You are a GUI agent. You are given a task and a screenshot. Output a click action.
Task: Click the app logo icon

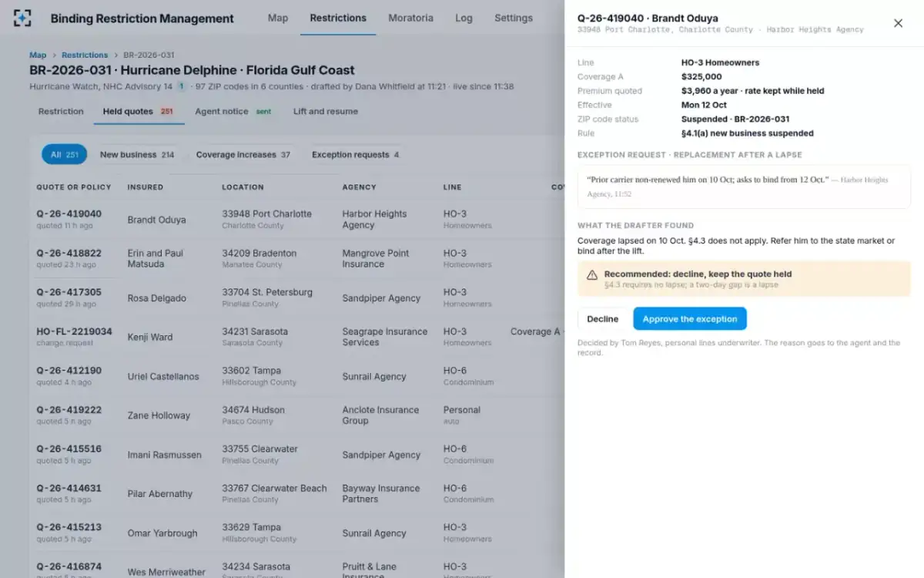[23, 18]
